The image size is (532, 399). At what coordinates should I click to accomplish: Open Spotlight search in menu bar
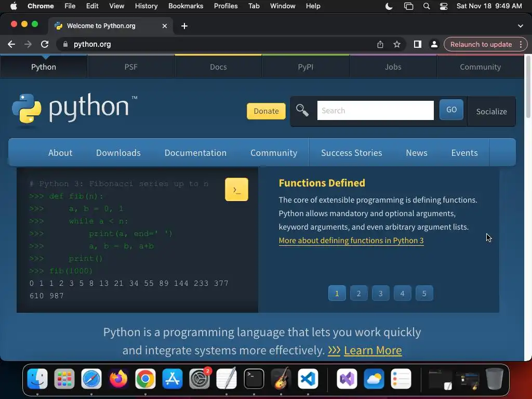tap(427, 6)
